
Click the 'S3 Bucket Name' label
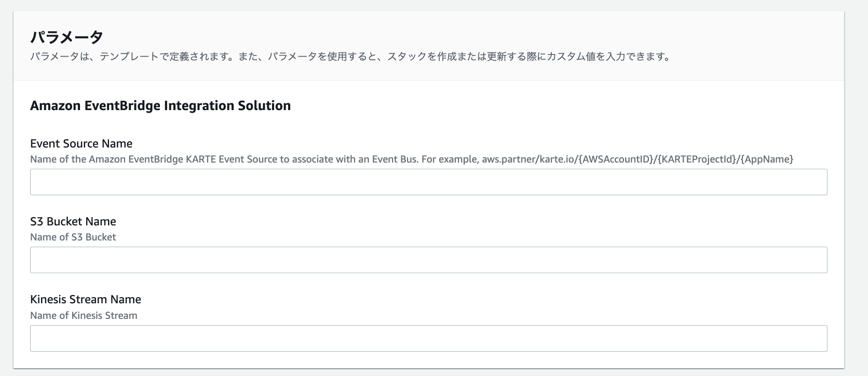click(73, 221)
